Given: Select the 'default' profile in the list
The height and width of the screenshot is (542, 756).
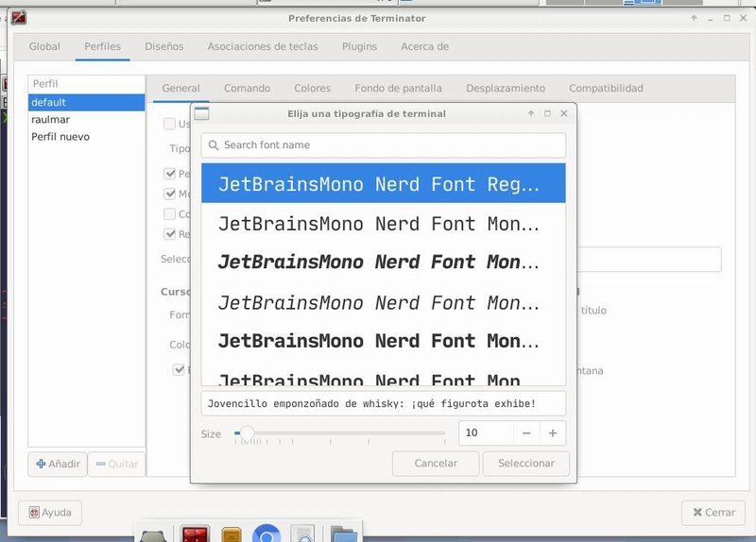Looking at the screenshot, I should (x=86, y=103).
